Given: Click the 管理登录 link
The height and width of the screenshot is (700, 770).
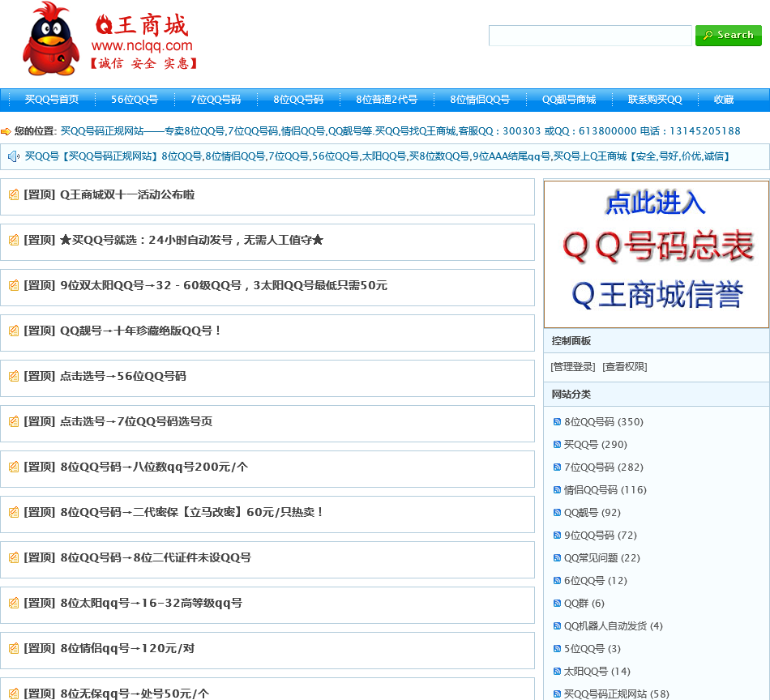Looking at the screenshot, I should 572,367.
